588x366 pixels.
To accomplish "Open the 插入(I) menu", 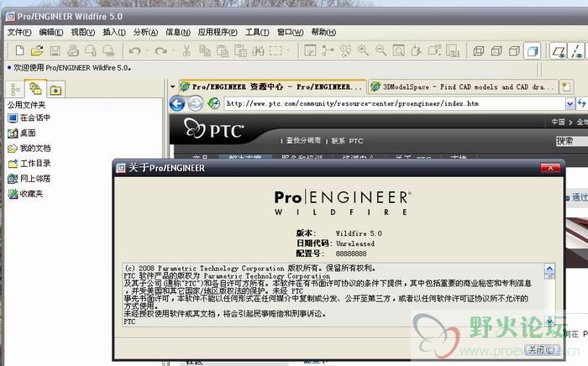I will (114, 32).
